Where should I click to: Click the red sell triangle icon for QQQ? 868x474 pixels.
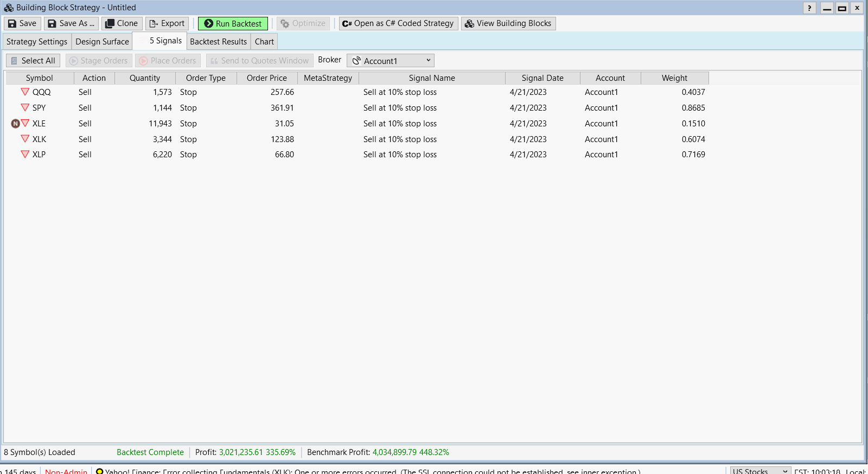point(25,92)
